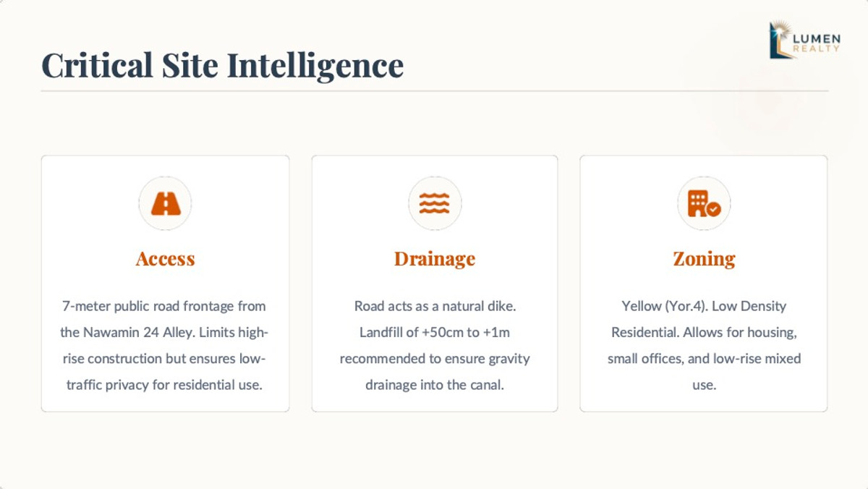Select the LUMEN wordmark text

(817, 38)
